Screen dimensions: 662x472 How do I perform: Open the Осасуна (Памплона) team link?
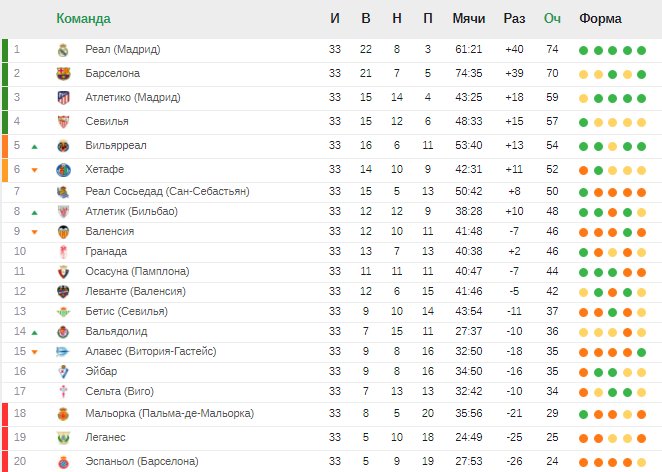click(137, 271)
